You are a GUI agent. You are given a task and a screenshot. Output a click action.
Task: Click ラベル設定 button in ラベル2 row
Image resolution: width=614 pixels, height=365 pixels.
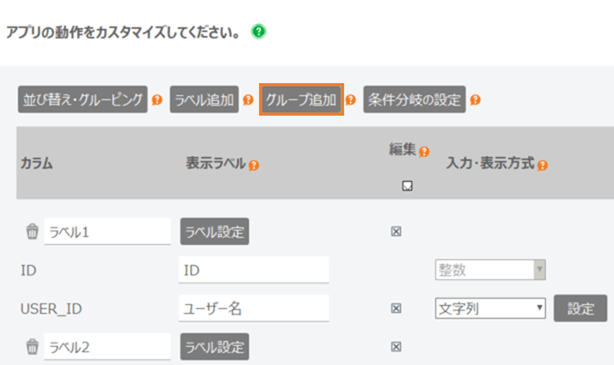(x=215, y=347)
